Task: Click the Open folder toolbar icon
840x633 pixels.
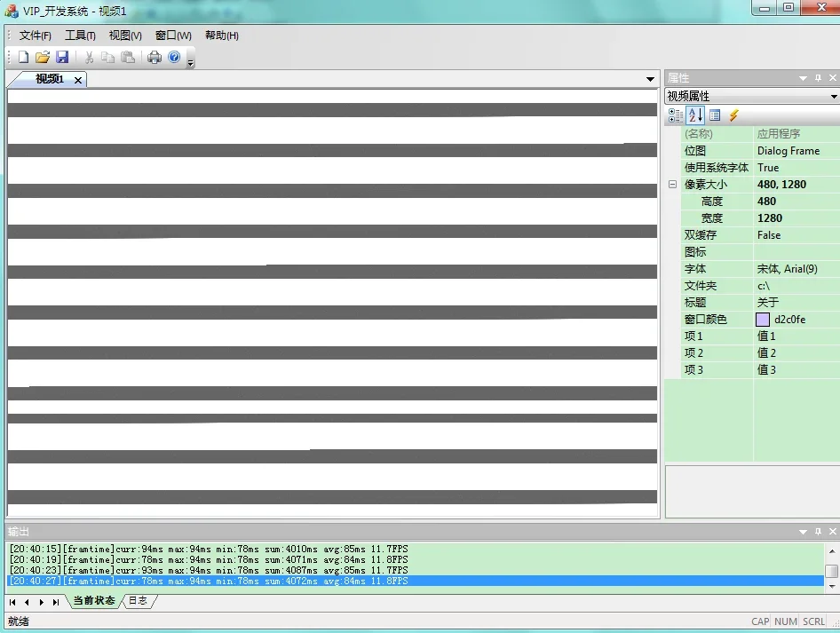Action: coord(43,57)
